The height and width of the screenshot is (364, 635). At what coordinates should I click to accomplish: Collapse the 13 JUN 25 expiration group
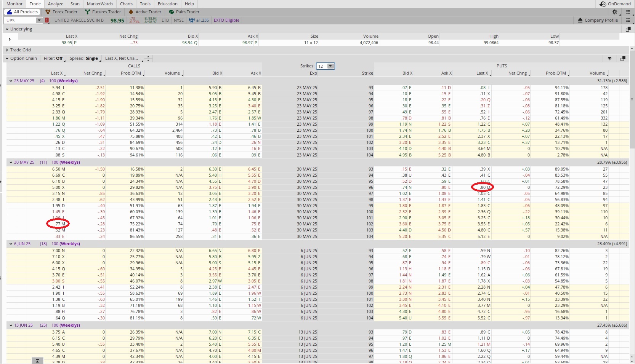click(x=11, y=325)
